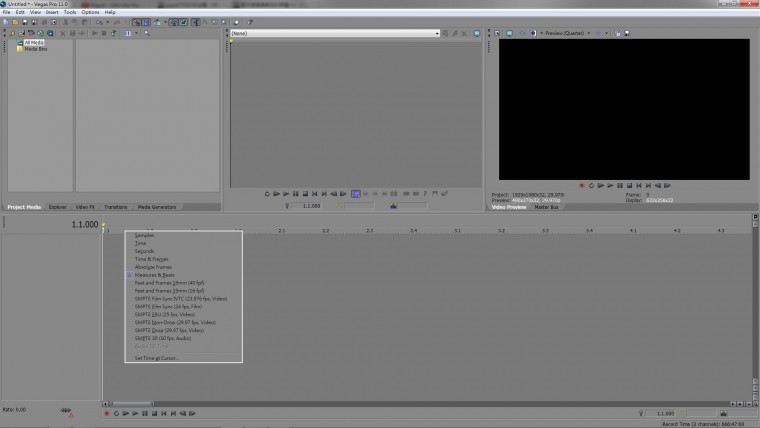Click the Rate scrub control slider
The height and width of the screenshot is (428, 760).
pos(66,411)
